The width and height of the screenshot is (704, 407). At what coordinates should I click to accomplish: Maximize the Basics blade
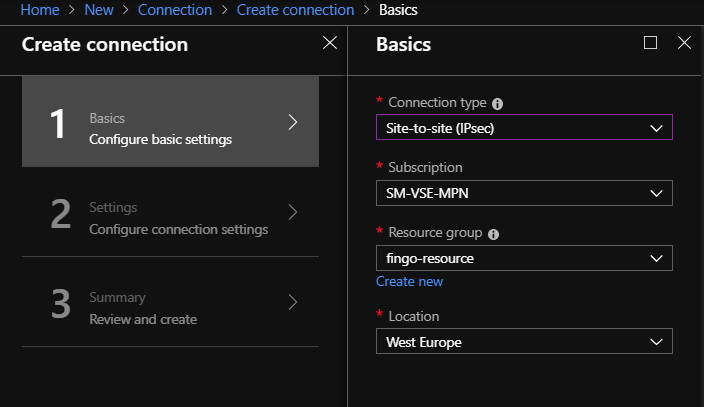click(x=650, y=43)
